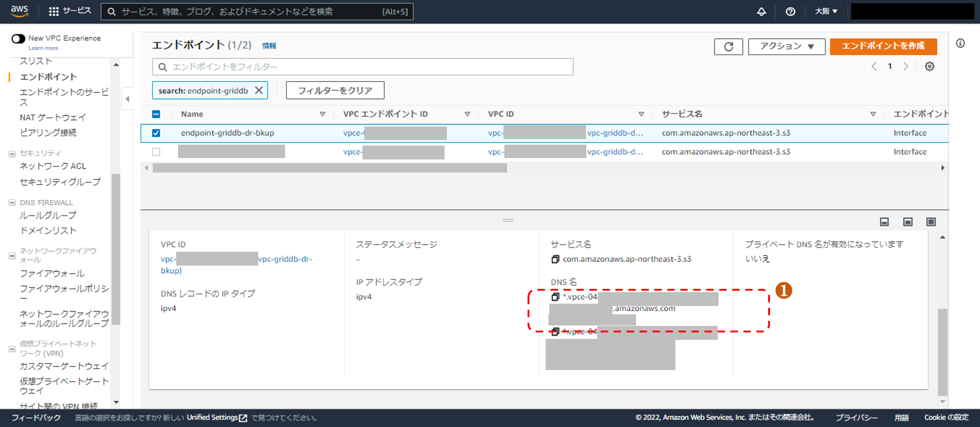
Task: Open VPC link in details pane
Action: click(x=236, y=265)
